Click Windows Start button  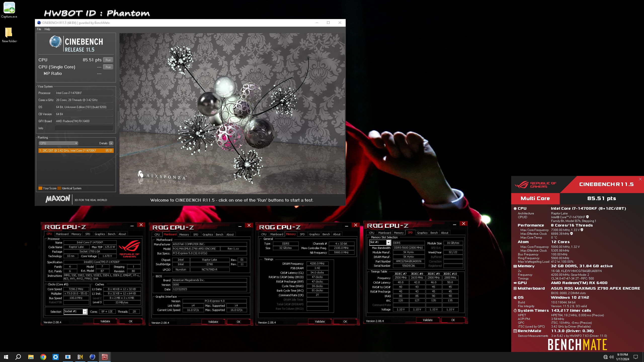coord(6,357)
